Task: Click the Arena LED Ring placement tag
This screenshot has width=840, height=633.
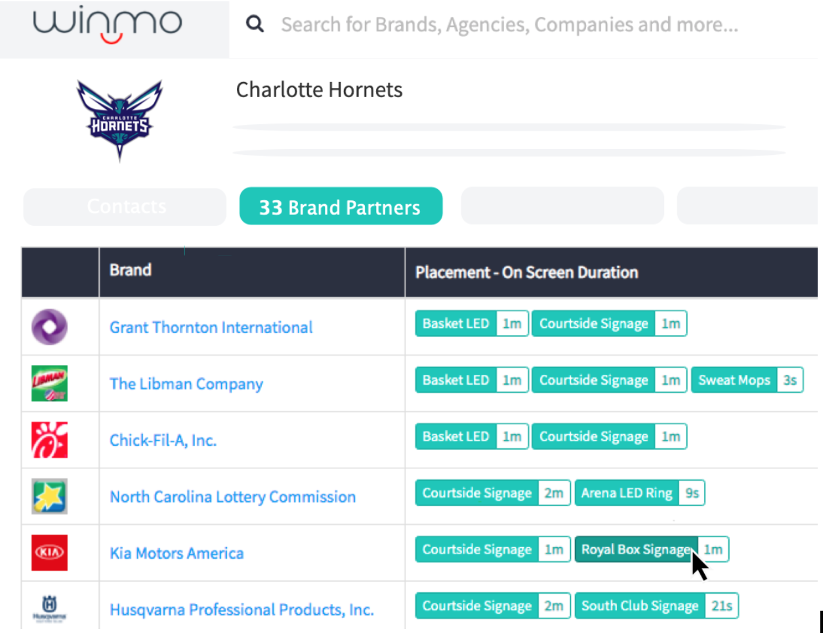Action: point(627,493)
